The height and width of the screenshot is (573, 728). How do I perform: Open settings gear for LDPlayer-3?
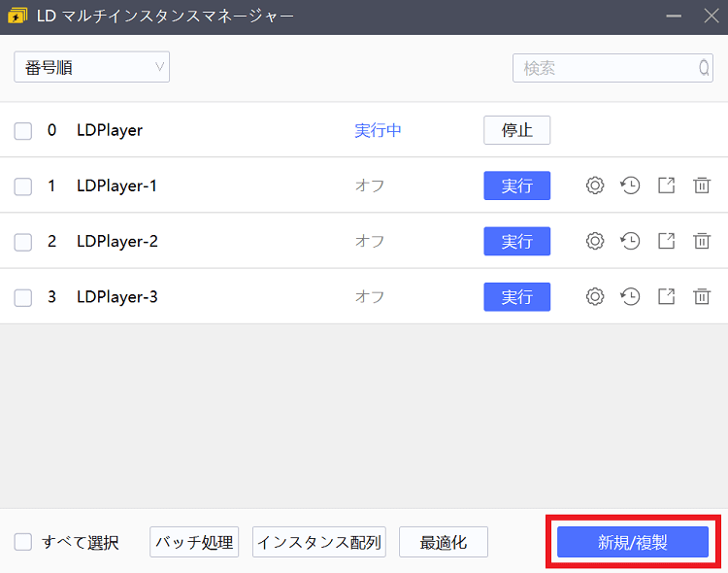click(x=595, y=296)
